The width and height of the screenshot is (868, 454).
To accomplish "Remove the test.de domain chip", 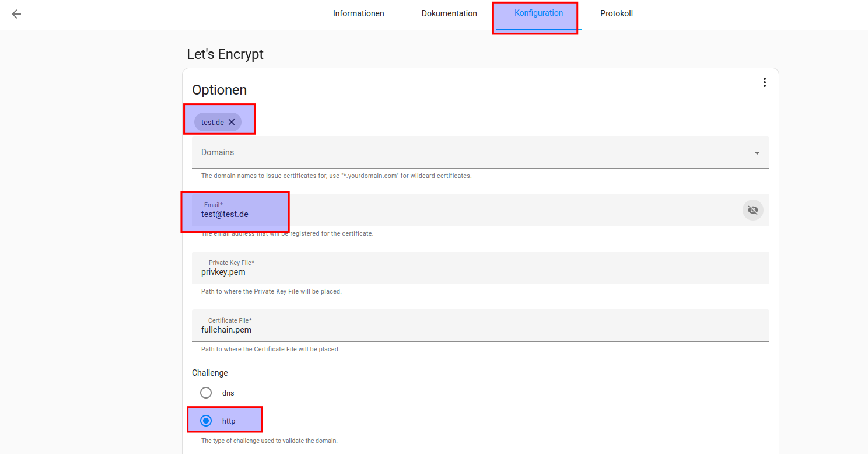I will tap(232, 122).
